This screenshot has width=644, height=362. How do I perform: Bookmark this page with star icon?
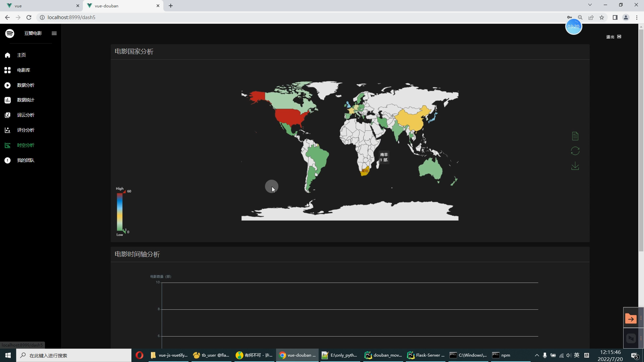602,17
